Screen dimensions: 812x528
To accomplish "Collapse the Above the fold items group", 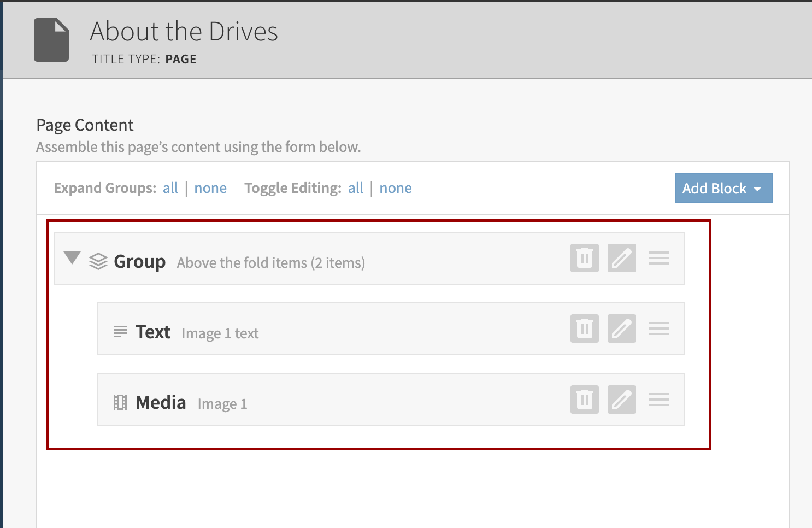I will 72,259.
